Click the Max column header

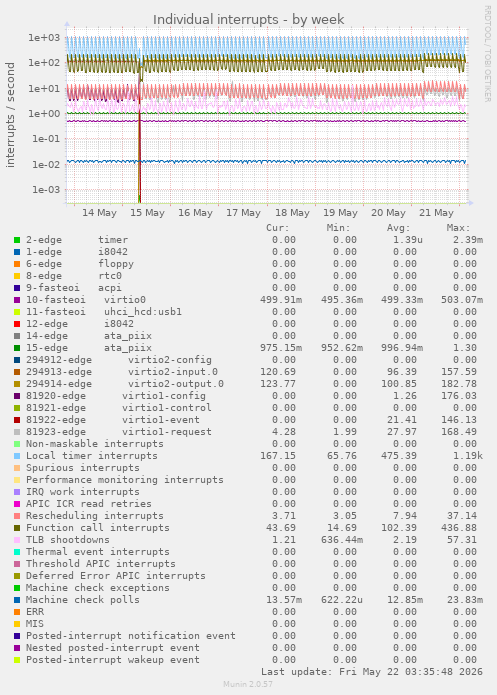pos(458,228)
